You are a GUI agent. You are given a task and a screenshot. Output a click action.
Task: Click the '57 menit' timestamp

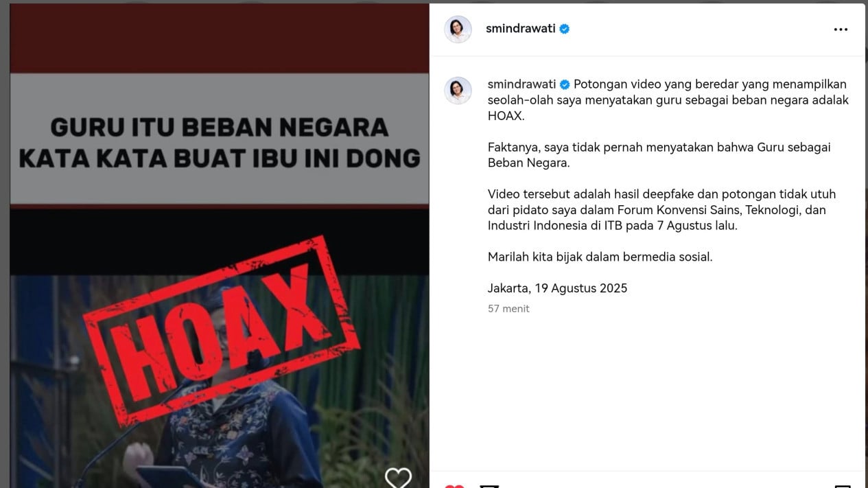[x=508, y=309]
